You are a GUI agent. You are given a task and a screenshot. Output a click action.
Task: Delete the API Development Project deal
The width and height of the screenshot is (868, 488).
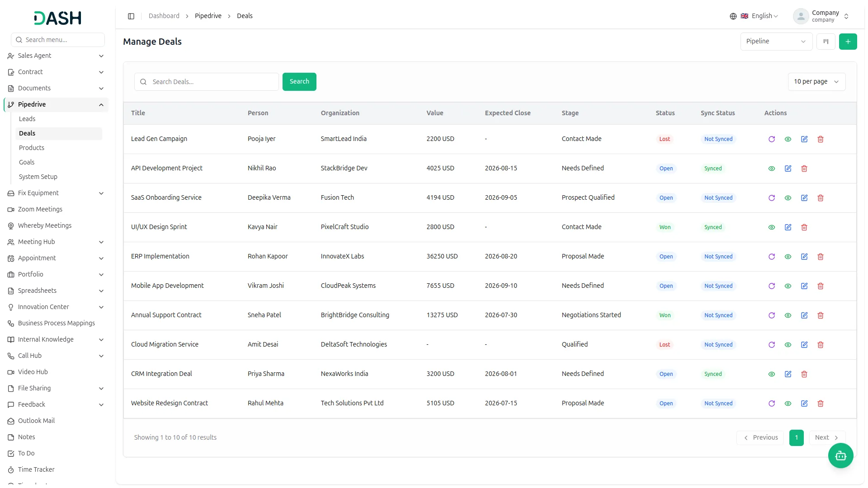pos(804,169)
